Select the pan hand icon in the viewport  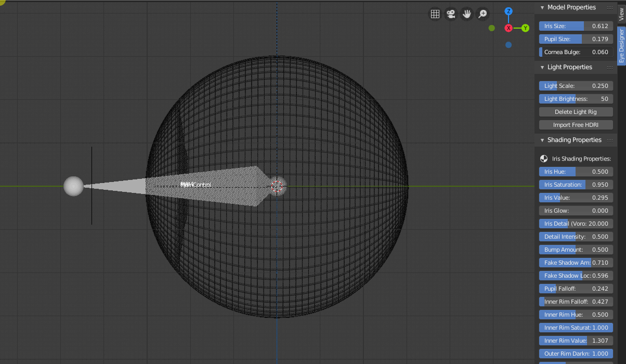pyautogui.click(x=466, y=14)
